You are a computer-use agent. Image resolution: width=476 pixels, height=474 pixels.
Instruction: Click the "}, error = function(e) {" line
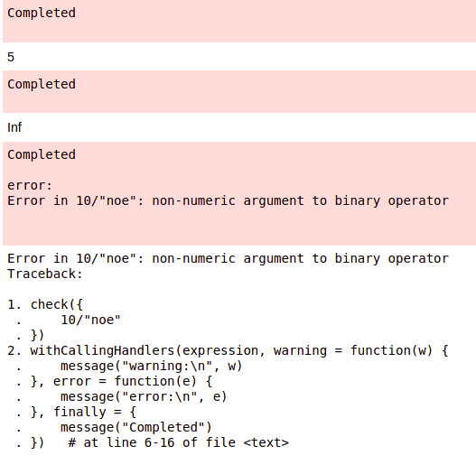point(121,381)
